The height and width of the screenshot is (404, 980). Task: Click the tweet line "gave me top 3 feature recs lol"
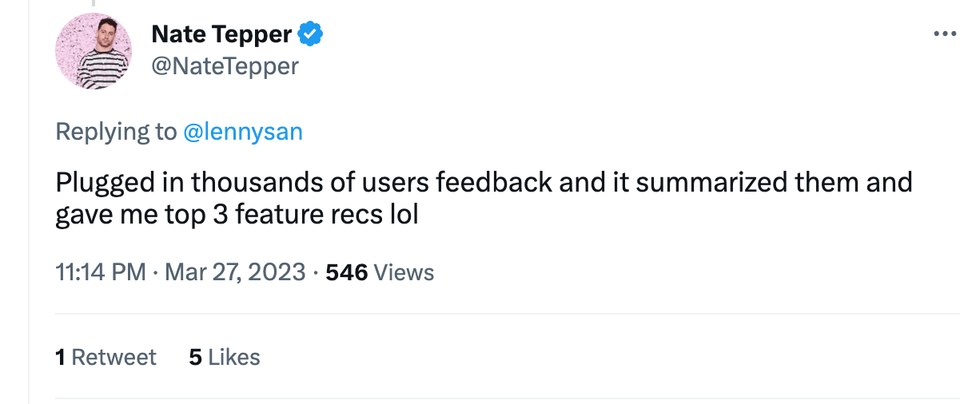(x=237, y=214)
